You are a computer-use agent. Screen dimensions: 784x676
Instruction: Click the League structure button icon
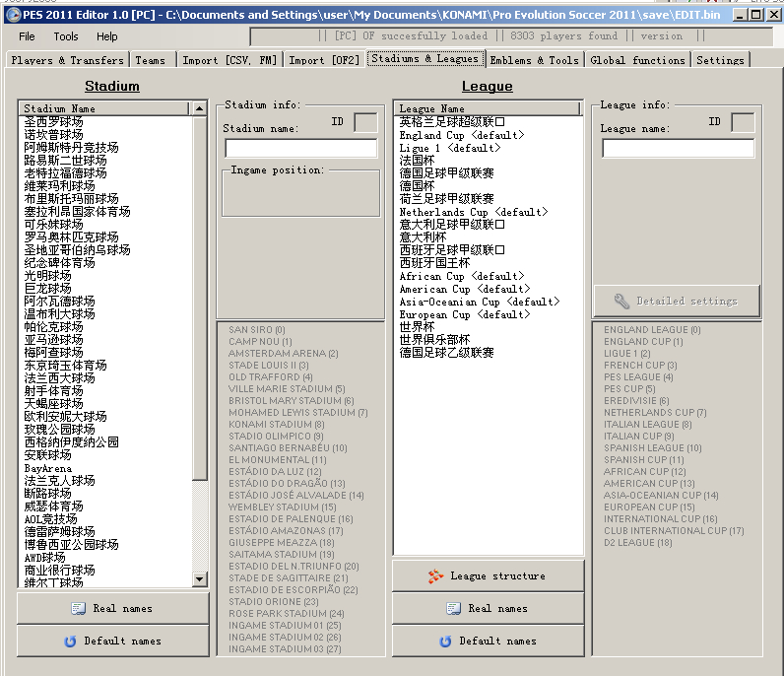pos(435,575)
